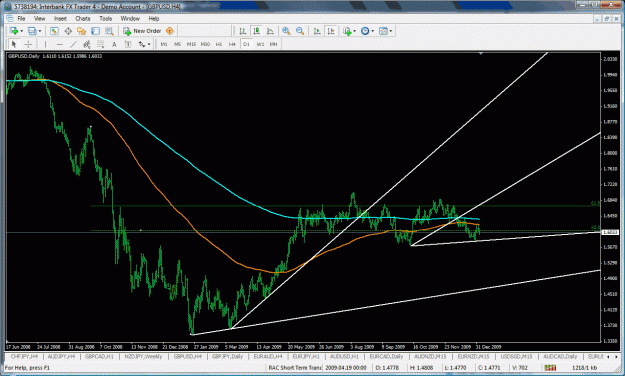Select the Equidistant Channel tool
The image size is (625, 376).
(86, 44)
